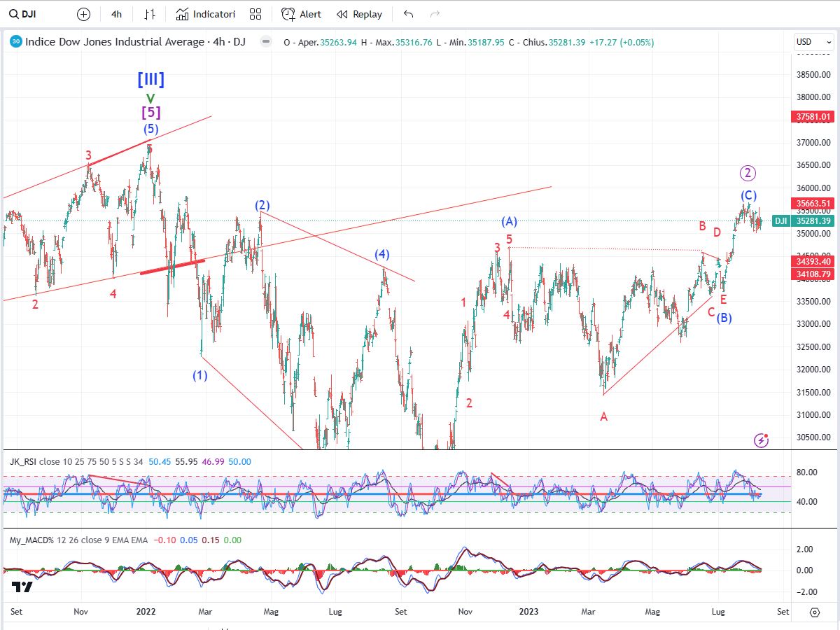
Task: Click the TradingView logo in the chart corner
Action: click(22, 587)
